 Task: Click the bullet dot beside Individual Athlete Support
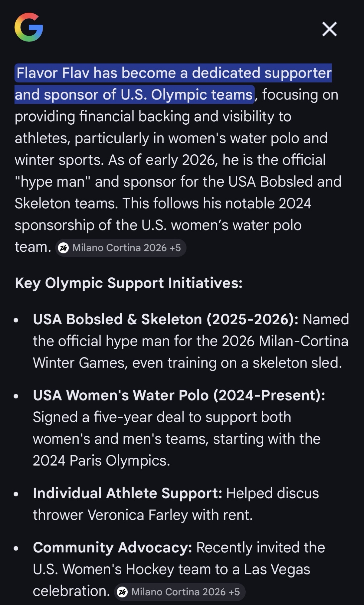click(x=16, y=494)
